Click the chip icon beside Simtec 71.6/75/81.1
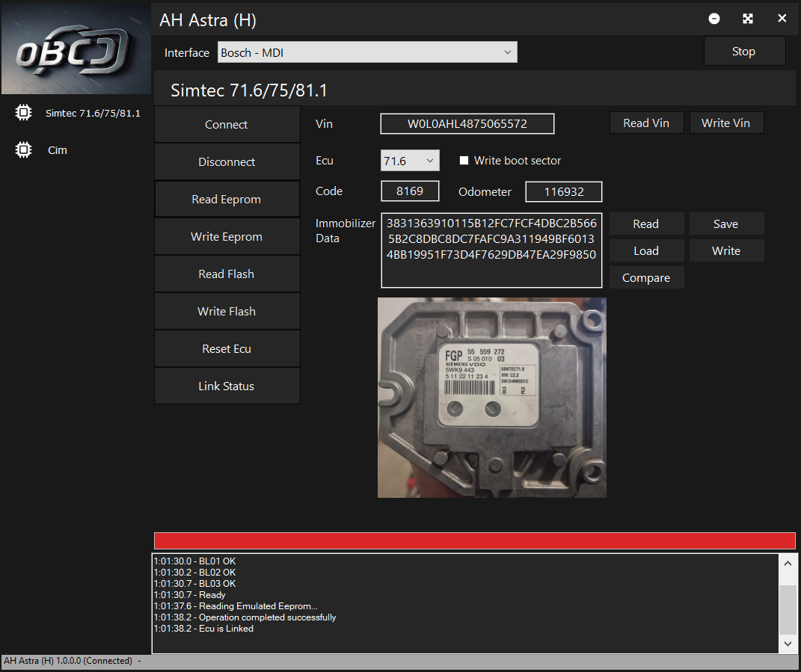Screen dimensions: 801x672 click(x=23, y=113)
